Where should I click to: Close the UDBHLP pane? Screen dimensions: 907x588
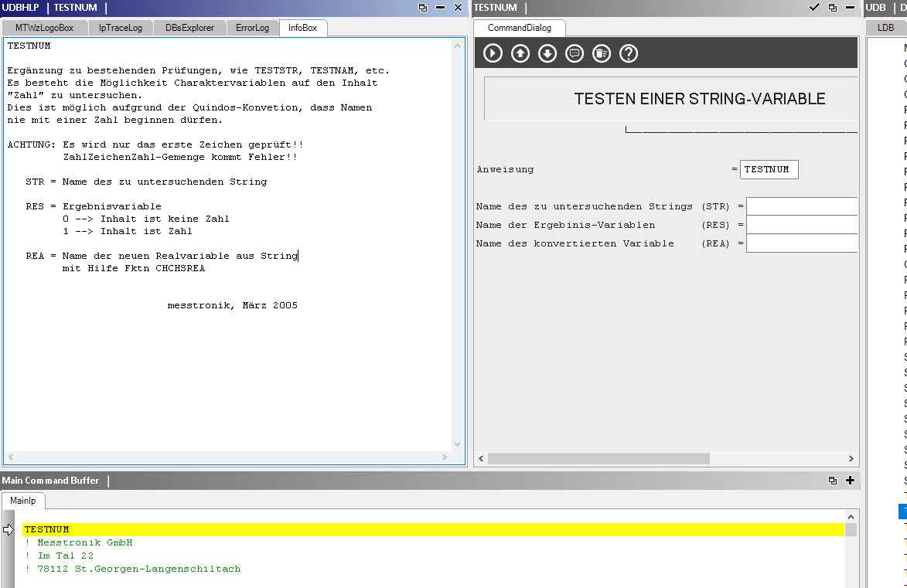[458, 8]
